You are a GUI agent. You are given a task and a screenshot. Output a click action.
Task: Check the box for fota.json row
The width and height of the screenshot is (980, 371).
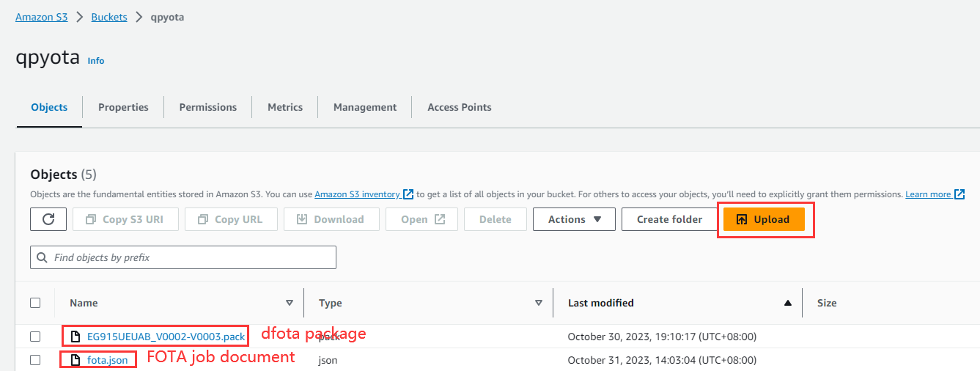35,360
